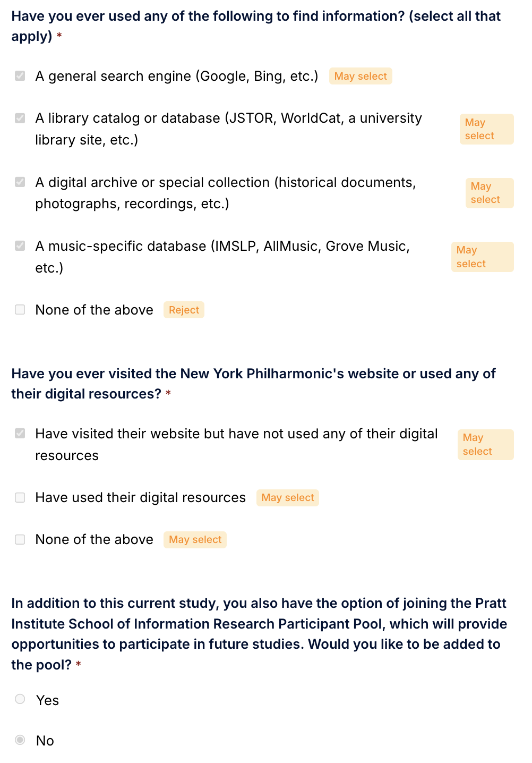Click the May select badge beside general search engine

(361, 76)
